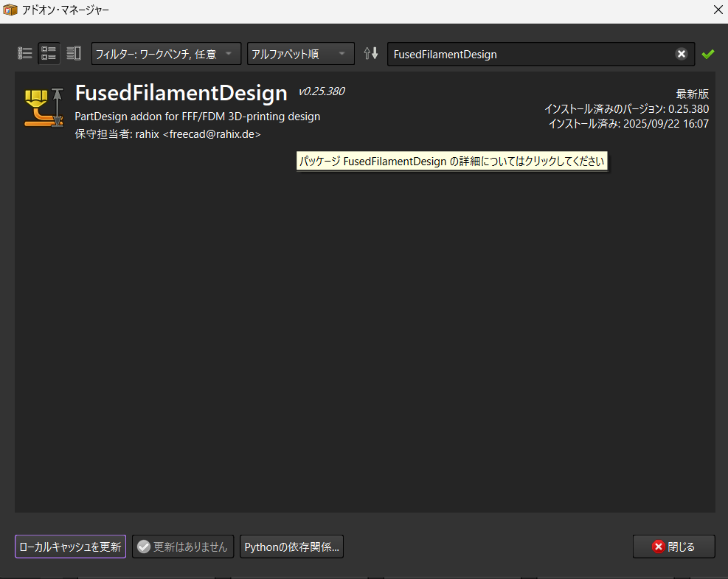Viewport: 728px width, 579px height.
Task: Switch to compact list view
Action: click(x=24, y=53)
